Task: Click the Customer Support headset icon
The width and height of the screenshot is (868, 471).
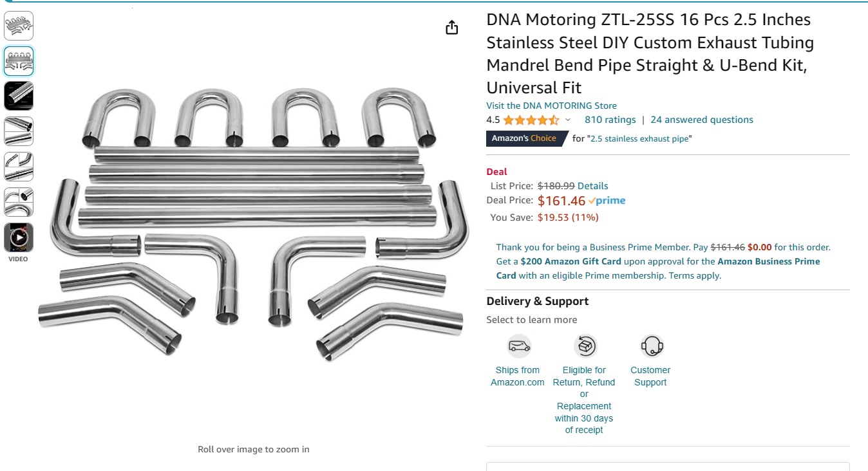Action: tap(652, 346)
